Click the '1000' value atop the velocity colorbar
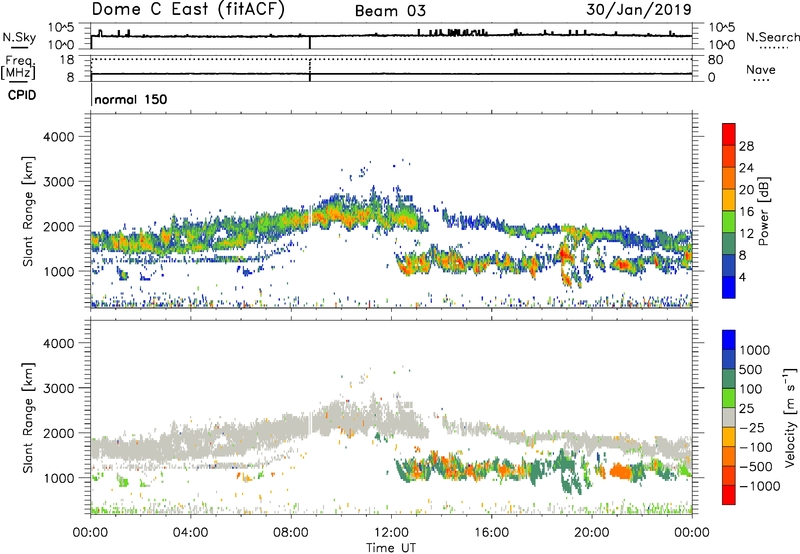 (755, 350)
